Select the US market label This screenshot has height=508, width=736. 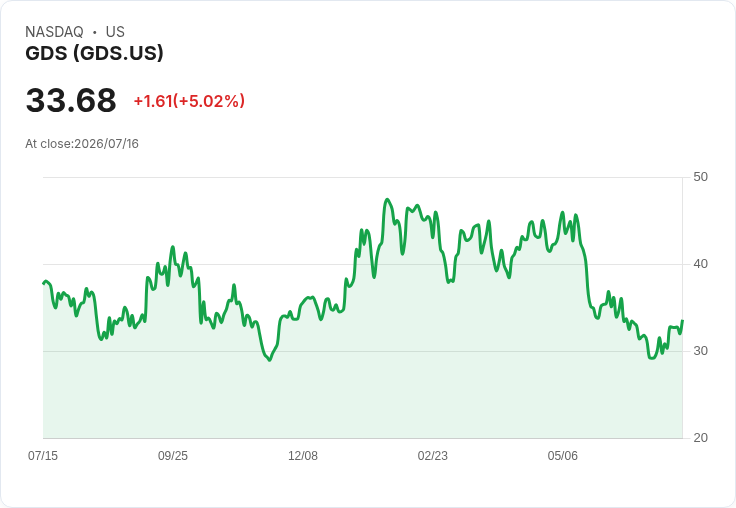click(115, 32)
